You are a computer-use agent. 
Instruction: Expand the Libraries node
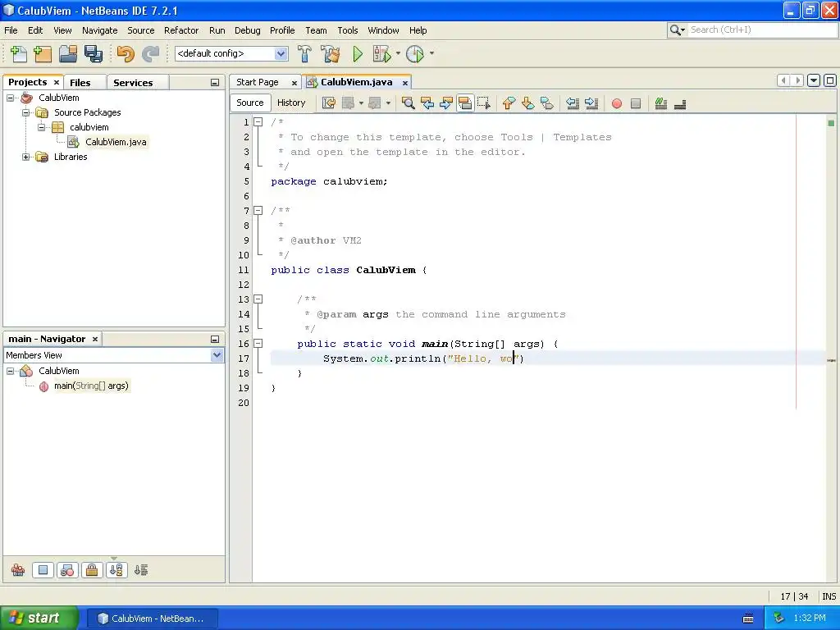point(25,157)
